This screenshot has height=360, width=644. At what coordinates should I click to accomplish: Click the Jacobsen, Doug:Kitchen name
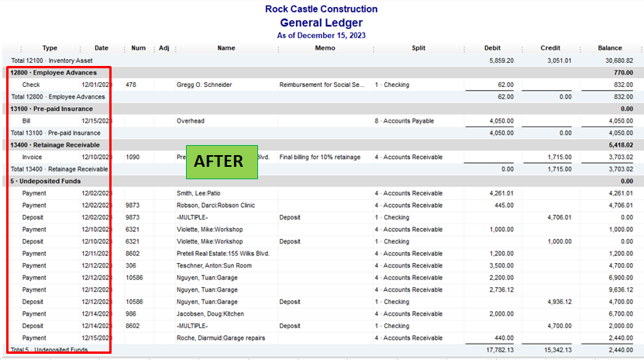click(210, 314)
